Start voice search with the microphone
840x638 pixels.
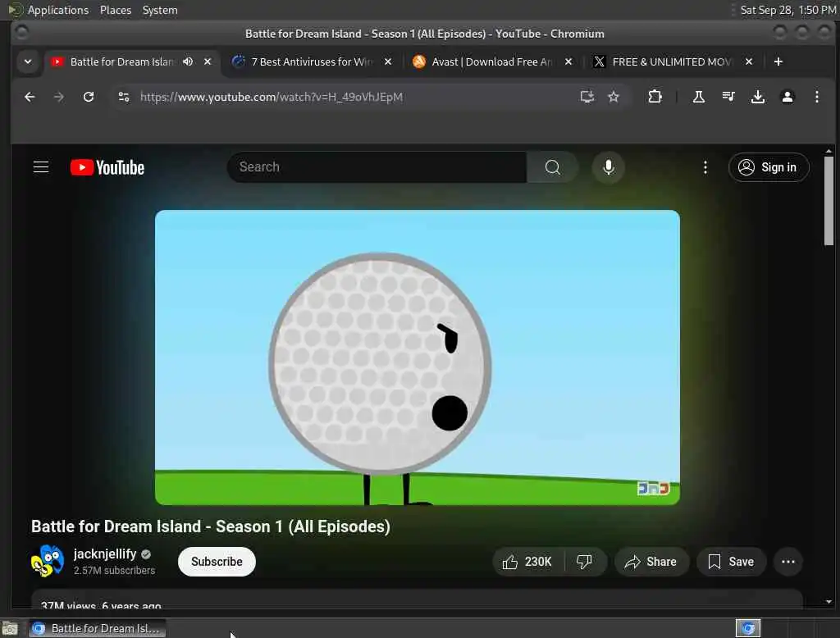click(608, 167)
